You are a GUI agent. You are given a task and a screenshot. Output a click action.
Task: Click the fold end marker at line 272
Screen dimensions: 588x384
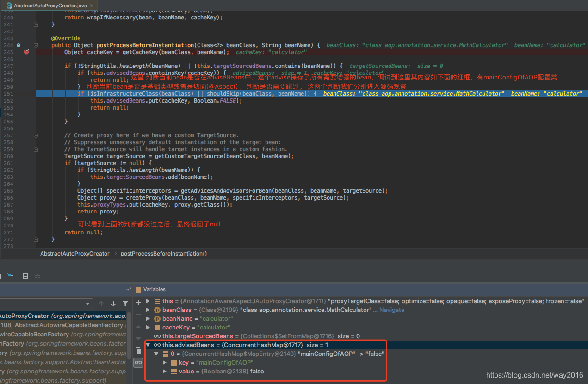pos(36,239)
